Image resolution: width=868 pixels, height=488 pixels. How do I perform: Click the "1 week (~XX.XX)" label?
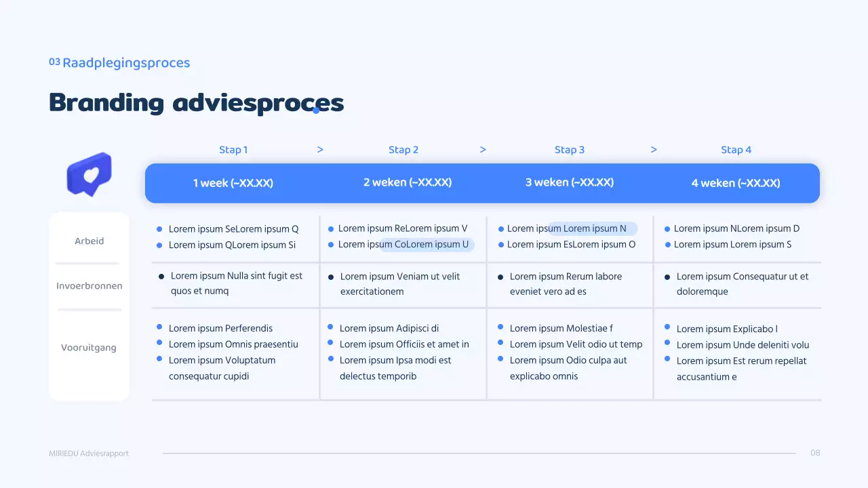pos(233,183)
